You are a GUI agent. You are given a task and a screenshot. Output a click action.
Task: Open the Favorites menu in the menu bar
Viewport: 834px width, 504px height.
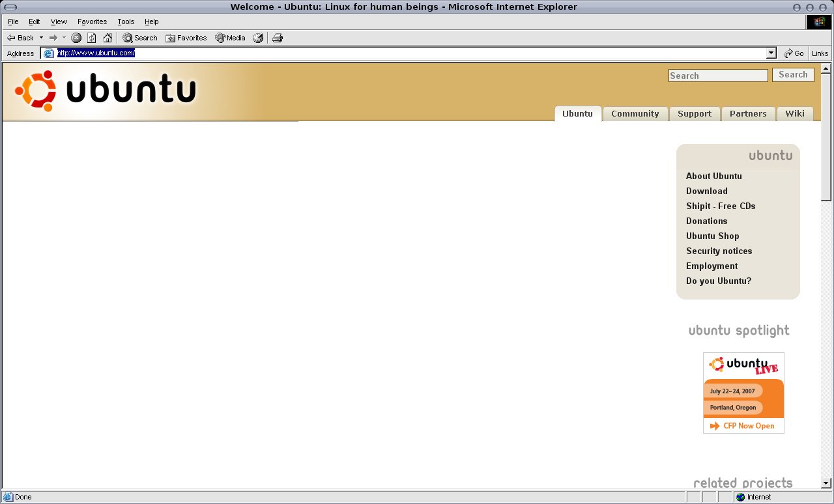click(92, 21)
